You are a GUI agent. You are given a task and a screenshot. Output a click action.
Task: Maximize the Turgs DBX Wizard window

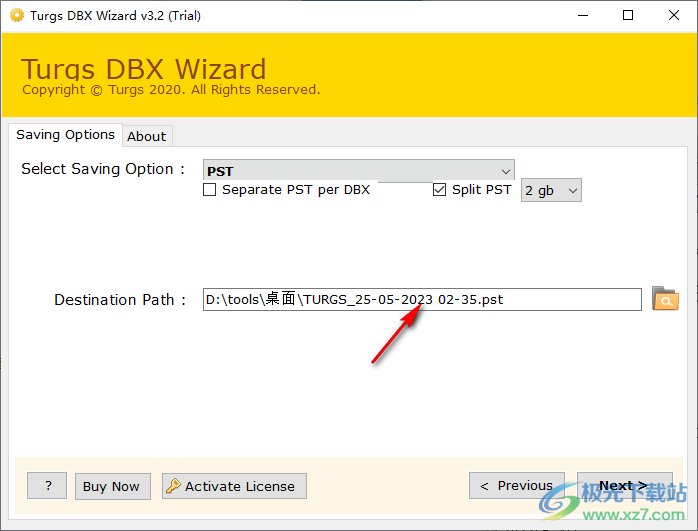point(628,16)
